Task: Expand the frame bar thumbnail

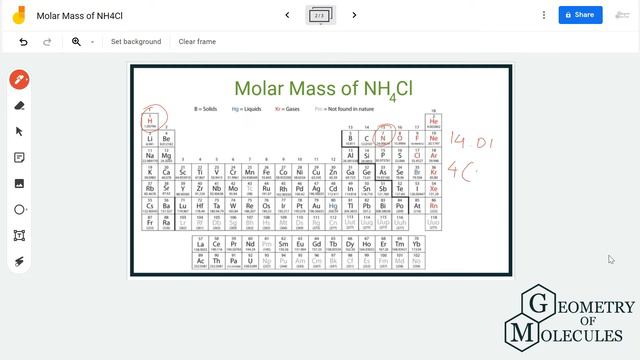Action: coord(321,16)
